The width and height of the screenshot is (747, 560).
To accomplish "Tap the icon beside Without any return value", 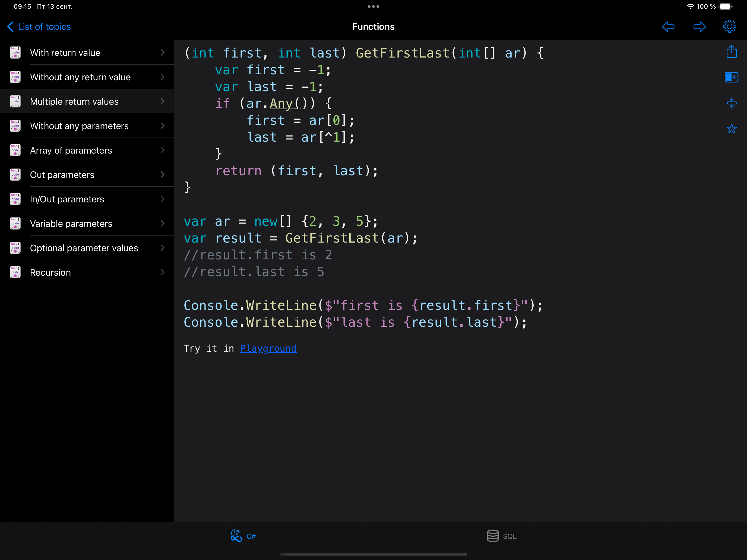I will point(15,77).
